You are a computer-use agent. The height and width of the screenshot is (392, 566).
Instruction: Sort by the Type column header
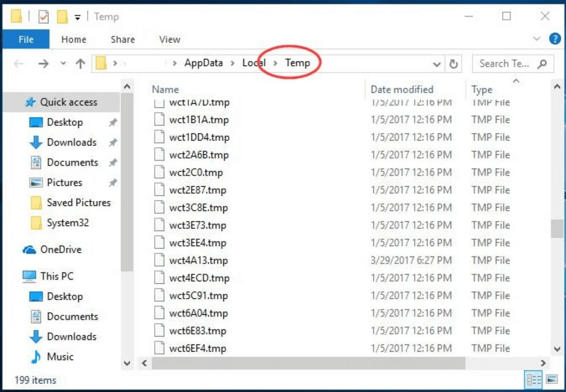tap(482, 90)
